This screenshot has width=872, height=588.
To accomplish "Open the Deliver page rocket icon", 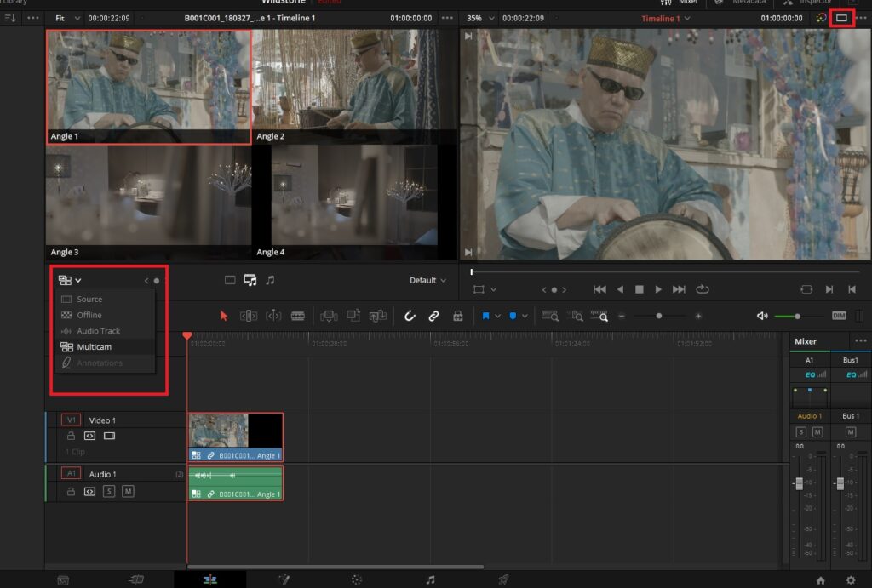I will click(x=503, y=579).
